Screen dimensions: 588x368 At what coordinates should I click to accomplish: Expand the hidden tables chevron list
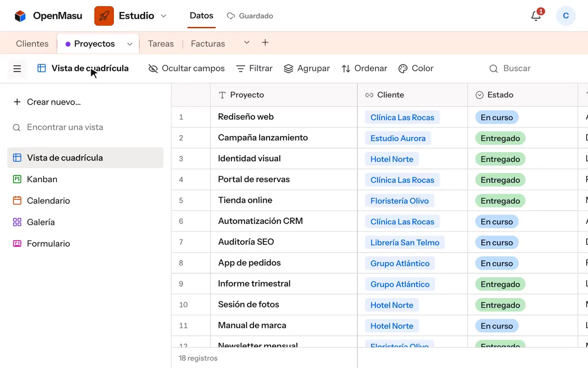click(x=247, y=43)
